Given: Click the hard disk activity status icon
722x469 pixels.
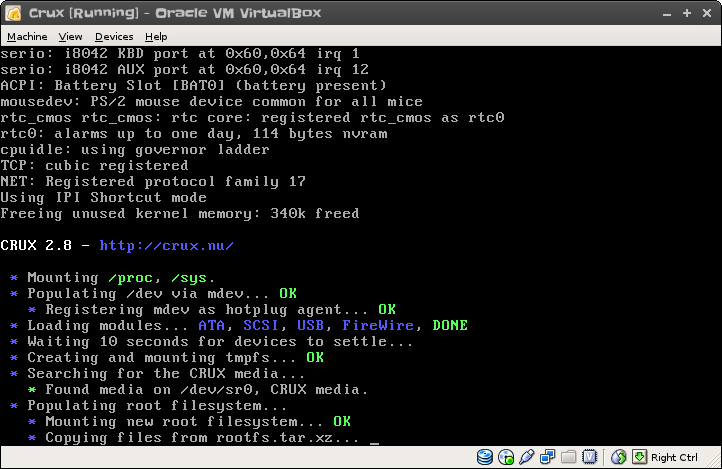Looking at the screenshot, I should 484,457.
